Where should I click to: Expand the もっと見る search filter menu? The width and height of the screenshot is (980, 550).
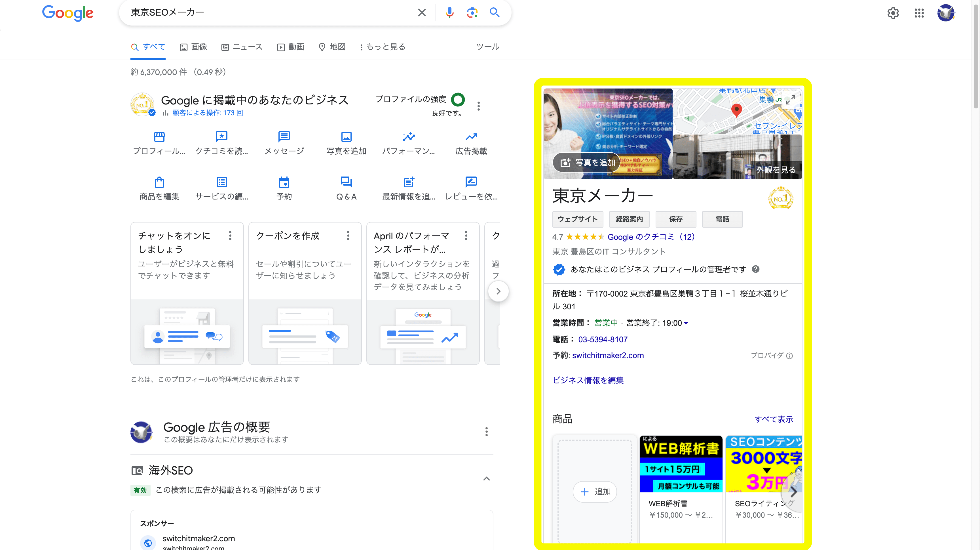coord(382,47)
